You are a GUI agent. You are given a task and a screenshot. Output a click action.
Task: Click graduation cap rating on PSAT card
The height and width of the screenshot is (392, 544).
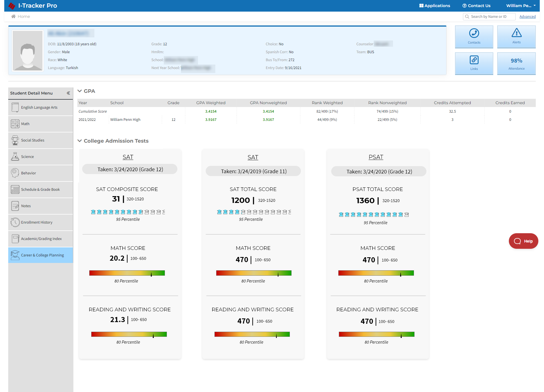(x=374, y=215)
